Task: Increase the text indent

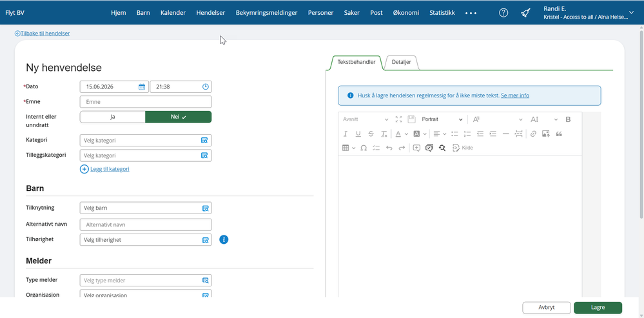Action: click(493, 134)
